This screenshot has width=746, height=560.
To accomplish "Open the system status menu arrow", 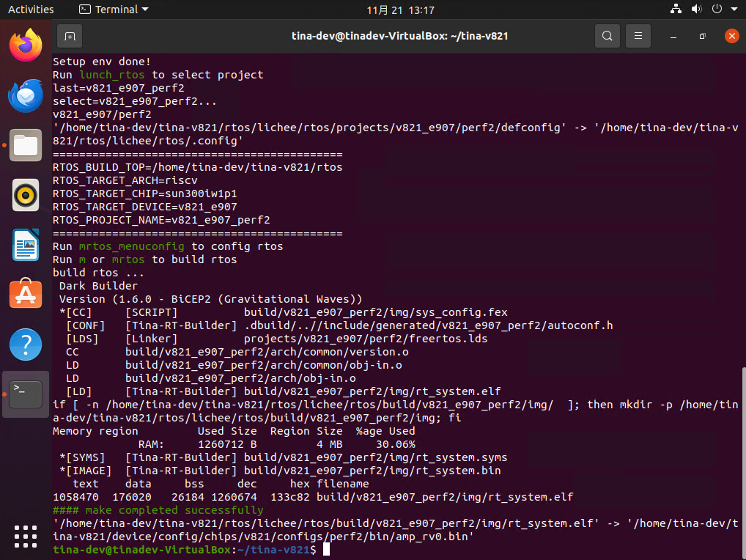I will (733, 10).
